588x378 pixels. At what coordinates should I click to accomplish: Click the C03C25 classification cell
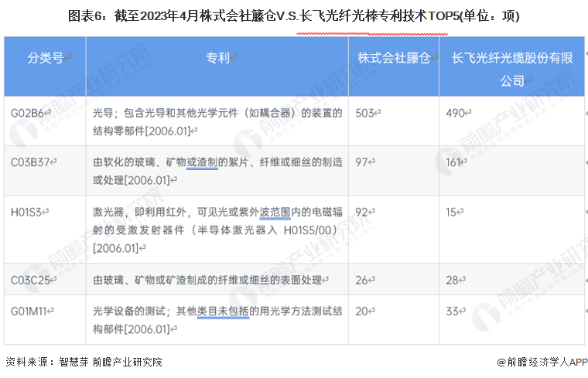point(32,279)
